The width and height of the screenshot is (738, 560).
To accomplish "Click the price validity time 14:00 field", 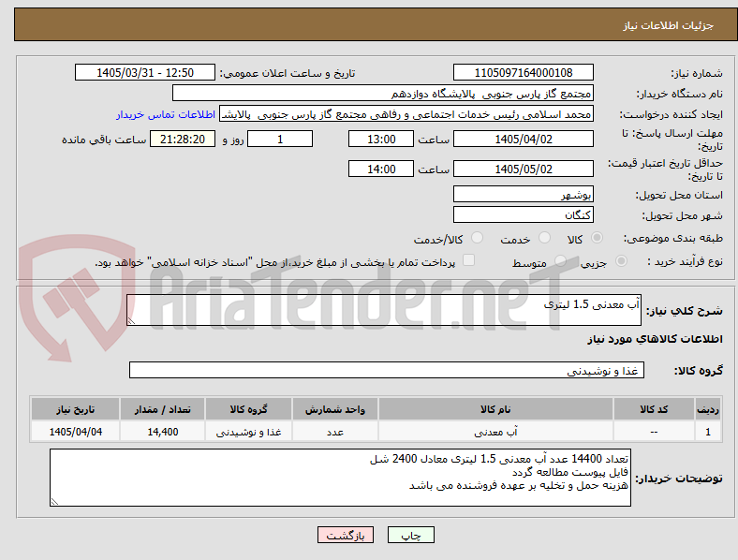I will [x=381, y=169].
